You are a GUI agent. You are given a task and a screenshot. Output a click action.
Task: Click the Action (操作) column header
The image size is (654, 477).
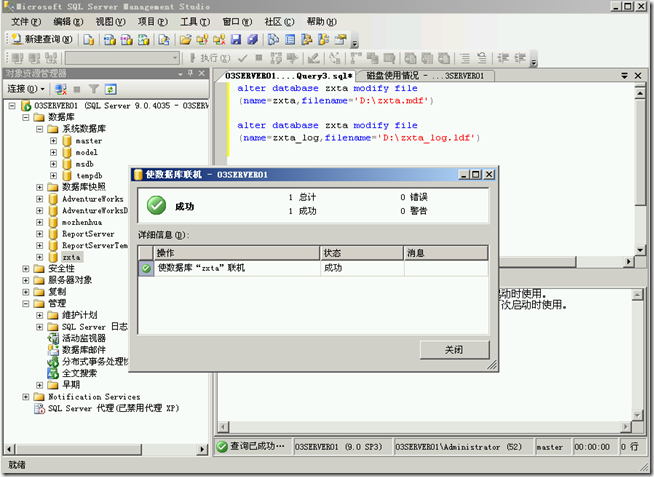click(x=236, y=253)
